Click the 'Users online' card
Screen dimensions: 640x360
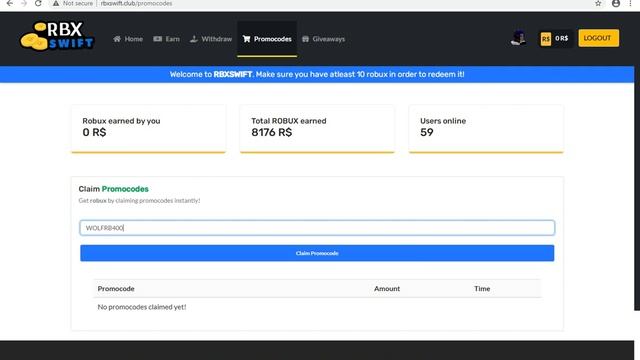486,129
